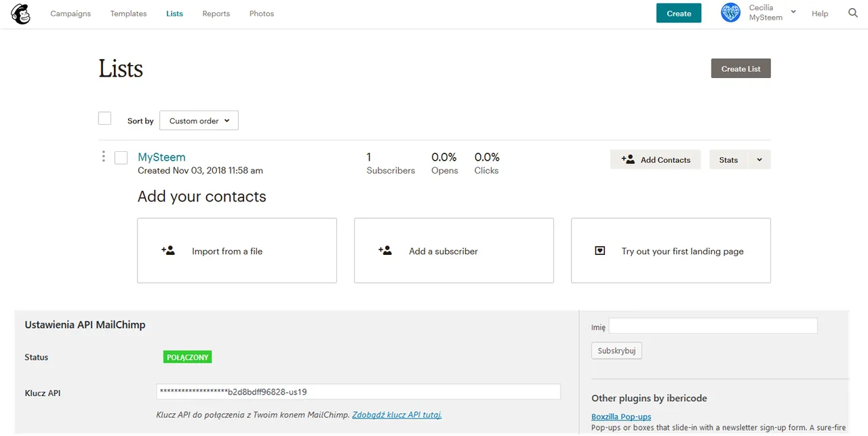Image resolution: width=868 pixels, height=436 pixels.
Task: Click the Subskrybuj button
Action: click(x=616, y=351)
